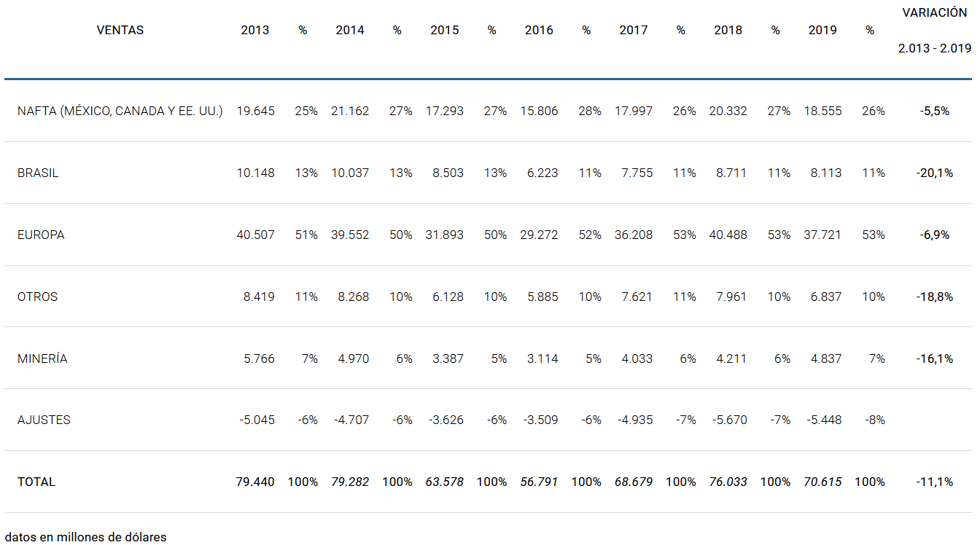Click the VENTAS column header
This screenshot has width=980, height=545.
pos(120,30)
